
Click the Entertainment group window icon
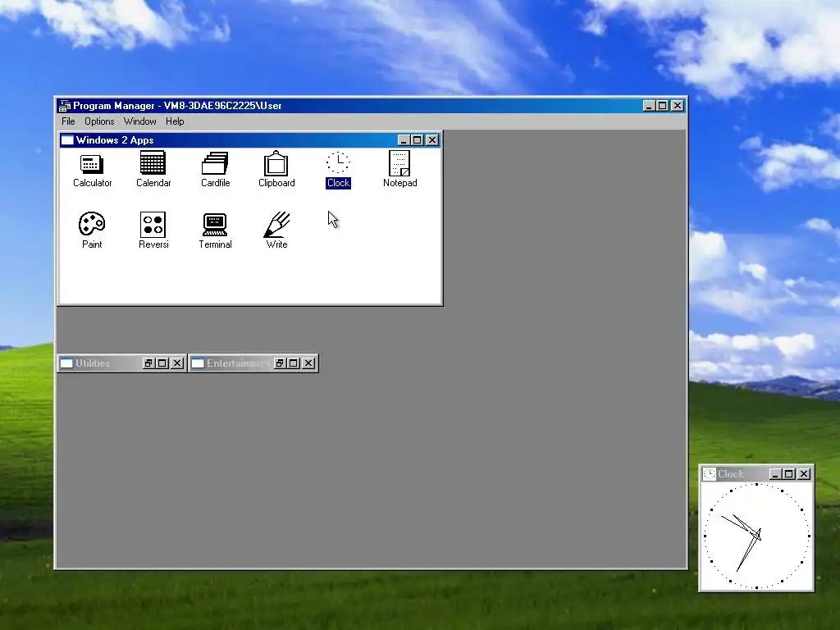click(198, 363)
